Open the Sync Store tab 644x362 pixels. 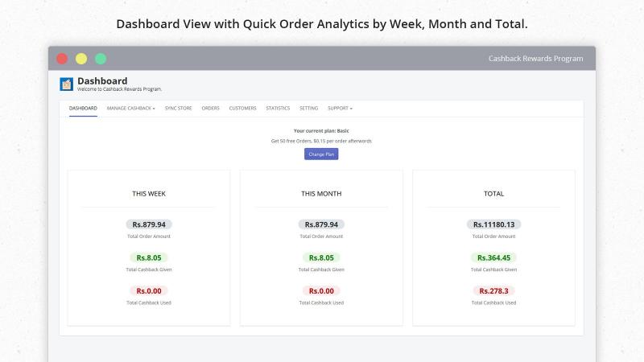point(178,109)
